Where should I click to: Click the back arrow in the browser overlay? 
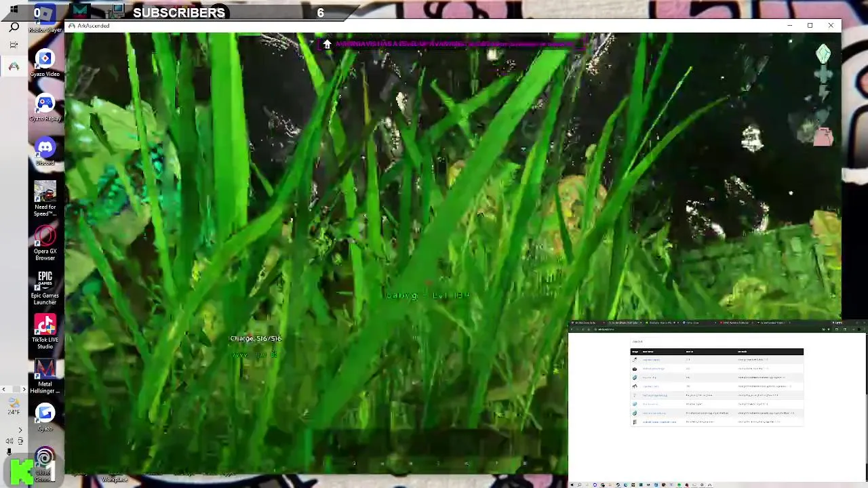573,329
